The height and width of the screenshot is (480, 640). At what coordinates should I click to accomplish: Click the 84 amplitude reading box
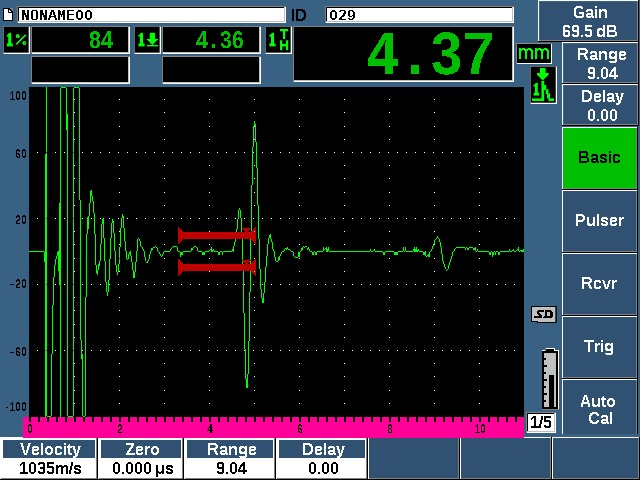click(80, 40)
